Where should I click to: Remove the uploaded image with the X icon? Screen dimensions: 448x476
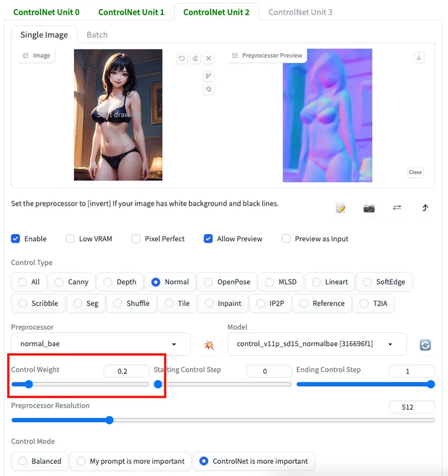[208, 58]
